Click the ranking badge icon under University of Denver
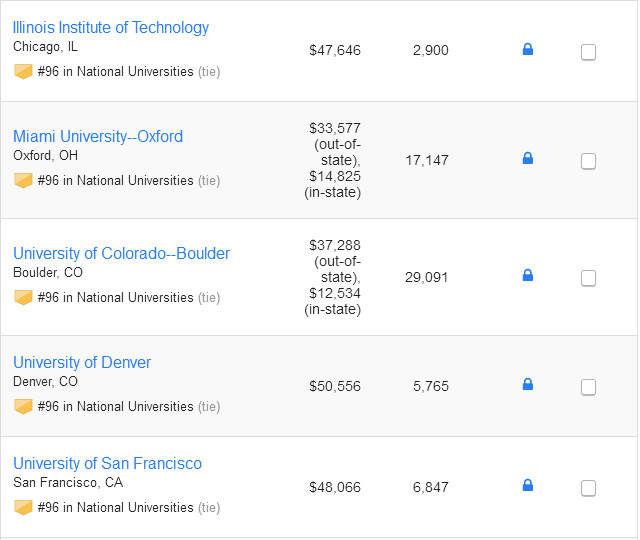The image size is (640, 540). tap(23, 407)
